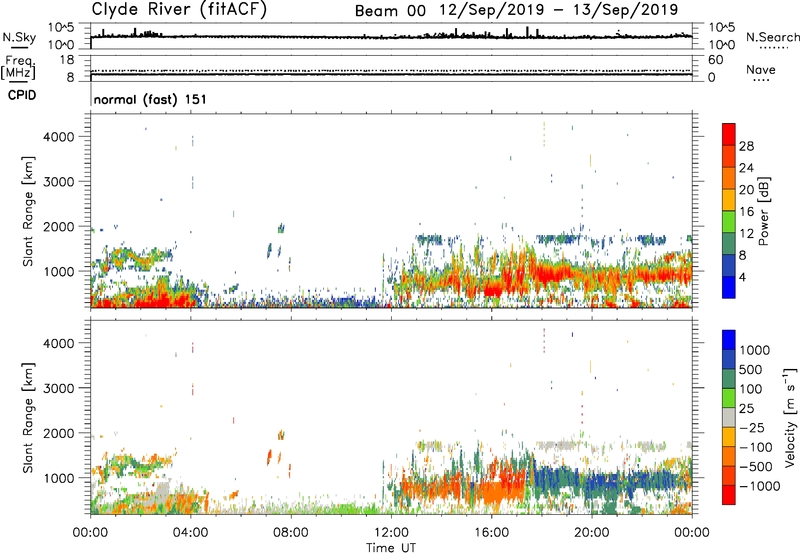Click the "500" velocity colorbar value
The width and height of the screenshot is (800, 554).
click(751, 369)
